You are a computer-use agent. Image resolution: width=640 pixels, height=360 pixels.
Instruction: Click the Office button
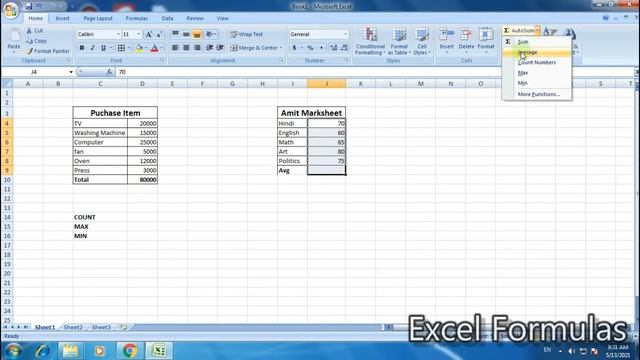coord(11,10)
